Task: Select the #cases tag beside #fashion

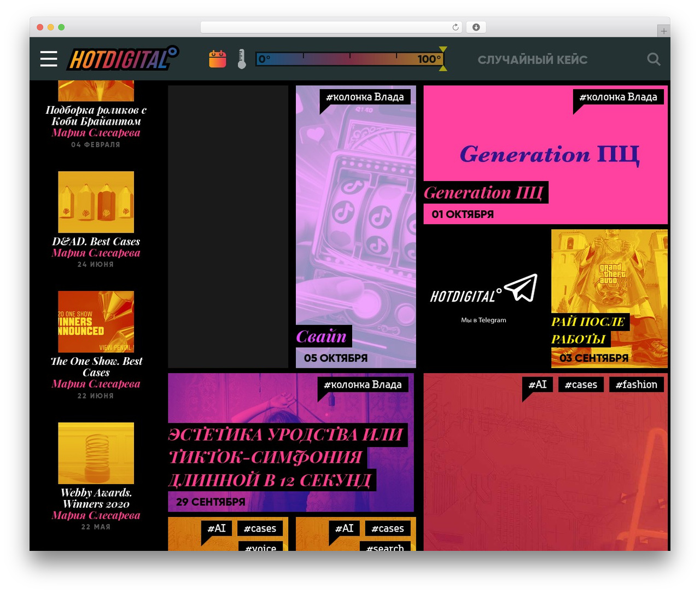Action: [581, 385]
